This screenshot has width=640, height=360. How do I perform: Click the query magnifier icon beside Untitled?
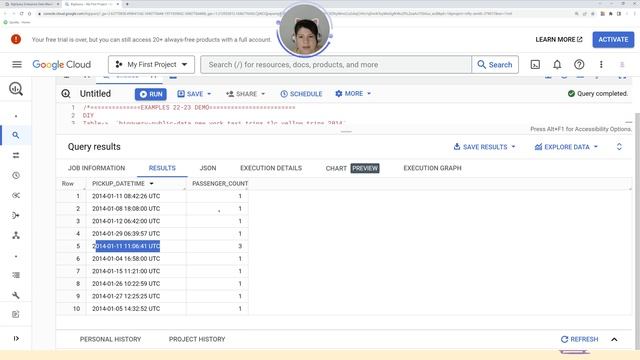[66, 93]
